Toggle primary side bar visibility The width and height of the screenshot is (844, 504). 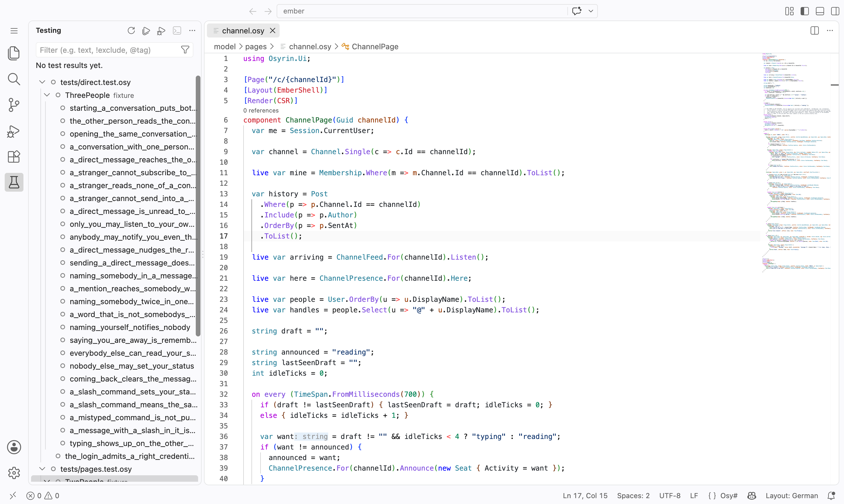(x=805, y=11)
